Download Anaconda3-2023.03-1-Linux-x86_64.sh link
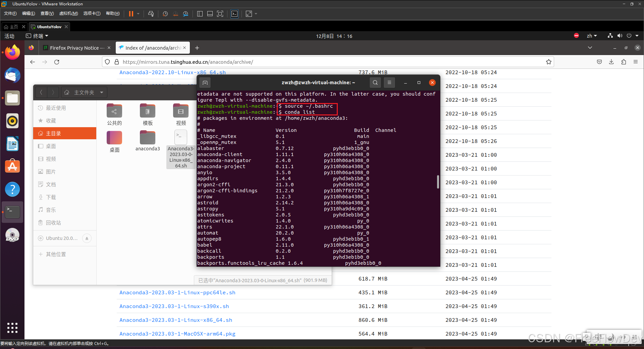This screenshot has height=349, width=644. tap(175, 320)
